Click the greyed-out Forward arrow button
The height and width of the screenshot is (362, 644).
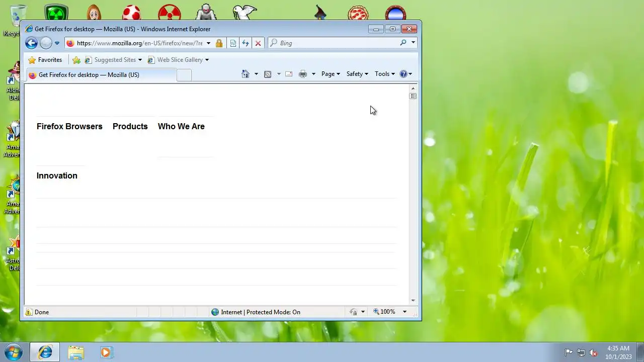(46, 43)
